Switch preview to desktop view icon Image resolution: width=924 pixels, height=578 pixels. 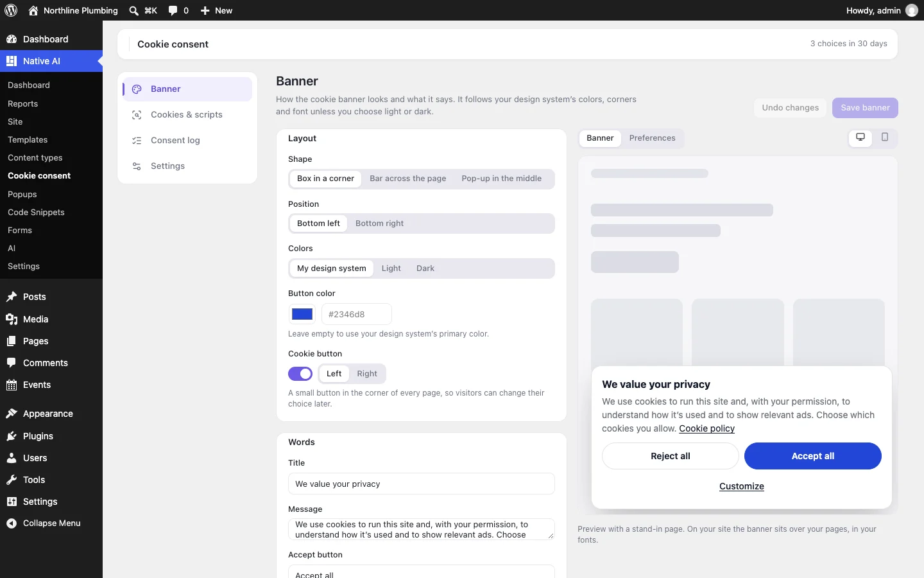click(860, 137)
